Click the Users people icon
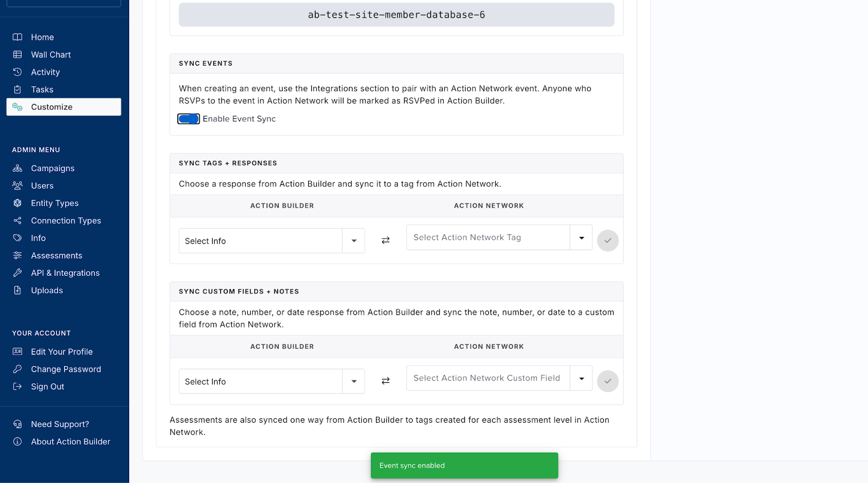This screenshot has width=868, height=483. click(x=17, y=185)
